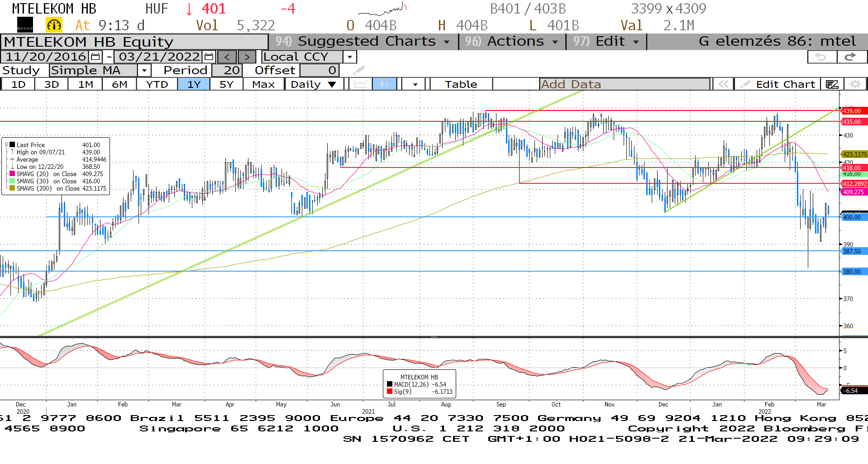Click the 380.00 blue price level label
Image resolution: width=868 pixels, height=464 pixels.
click(854, 272)
